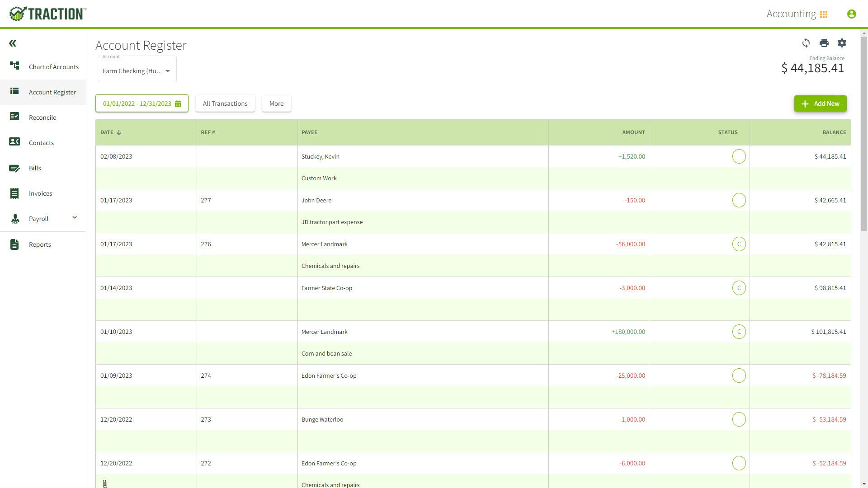Click date 01/14/2023
This screenshot has width=868, height=488.
(116, 288)
